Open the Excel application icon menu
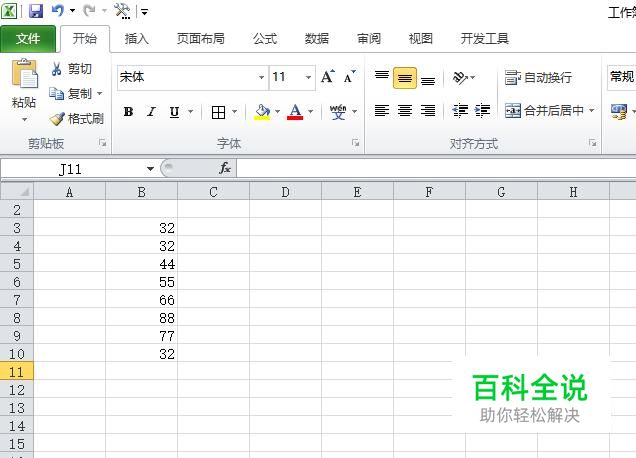Screen dimensions: 636x458 (9, 11)
